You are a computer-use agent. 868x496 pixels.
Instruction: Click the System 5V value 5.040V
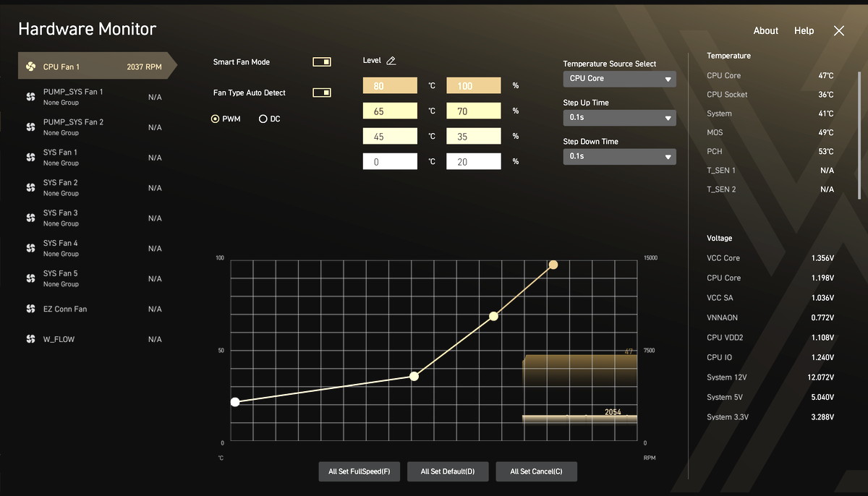822,398
